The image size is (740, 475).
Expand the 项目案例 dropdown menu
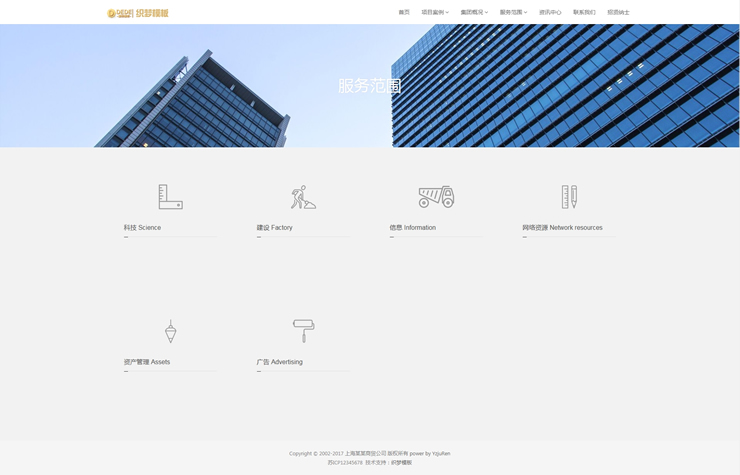coord(434,13)
